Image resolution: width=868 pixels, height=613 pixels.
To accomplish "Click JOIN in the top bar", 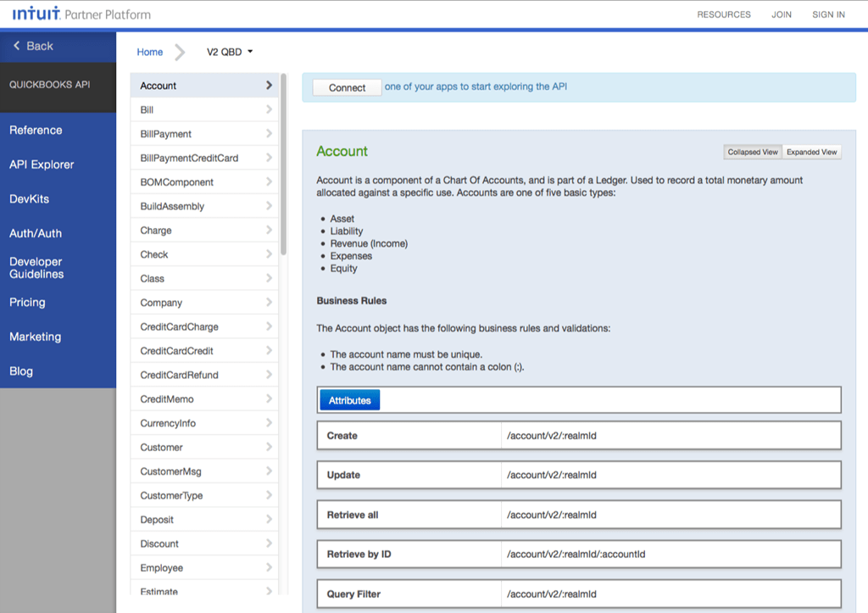I will pos(781,14).
